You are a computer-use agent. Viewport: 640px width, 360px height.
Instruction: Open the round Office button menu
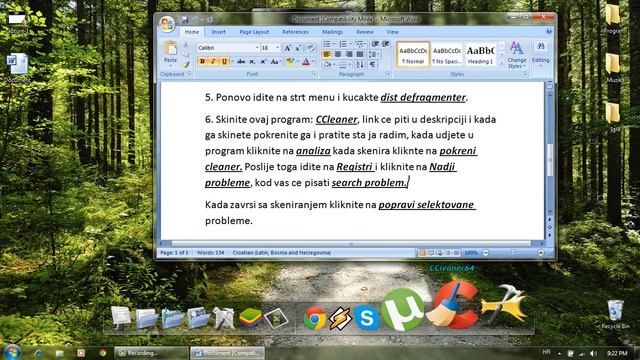coord(167,24)
